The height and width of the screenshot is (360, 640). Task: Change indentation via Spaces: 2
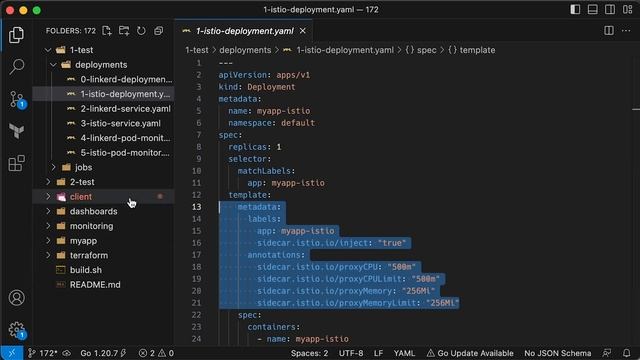(x=309, y=353)
